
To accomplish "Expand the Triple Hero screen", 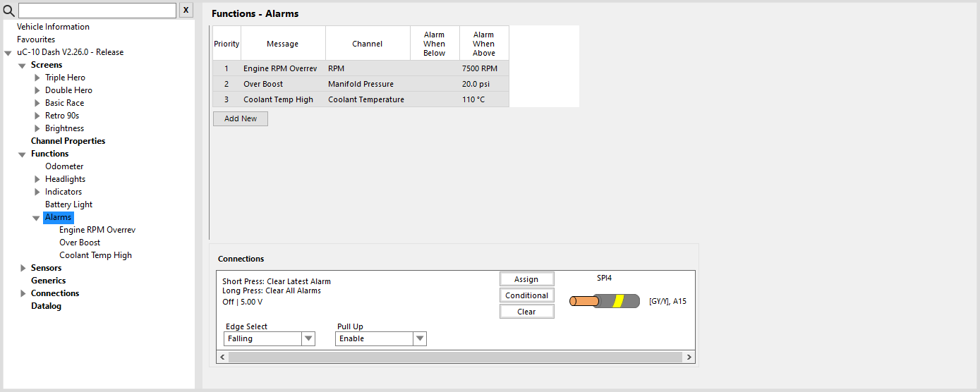I will pos(37,78).
